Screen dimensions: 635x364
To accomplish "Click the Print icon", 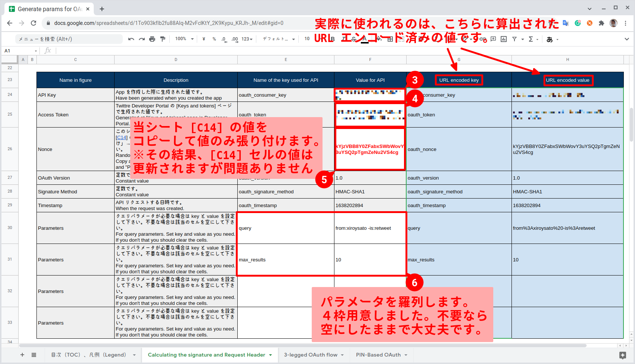I will pyautogui.click(x=152, y=39).
